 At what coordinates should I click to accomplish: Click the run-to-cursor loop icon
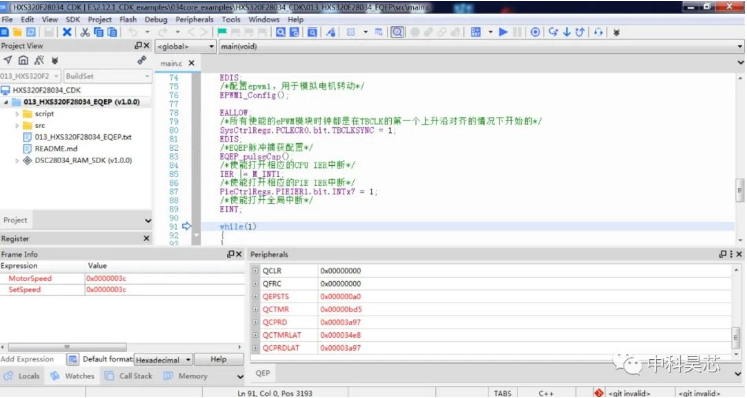598,32
